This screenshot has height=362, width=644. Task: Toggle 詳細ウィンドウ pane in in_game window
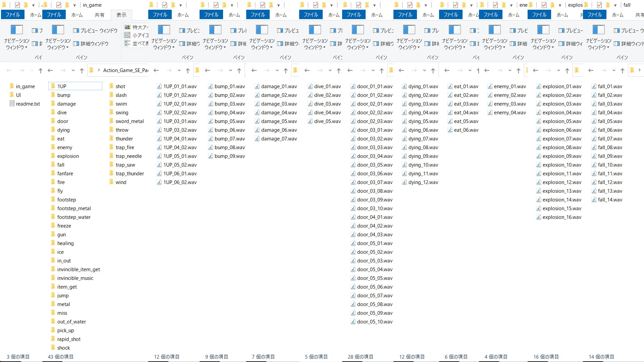point(91,44)
